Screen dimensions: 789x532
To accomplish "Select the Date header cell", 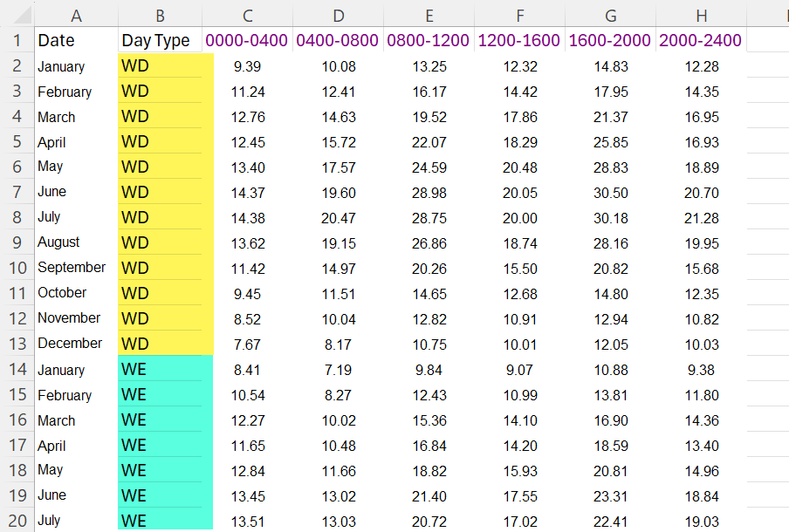I will [x=76, y=40].
